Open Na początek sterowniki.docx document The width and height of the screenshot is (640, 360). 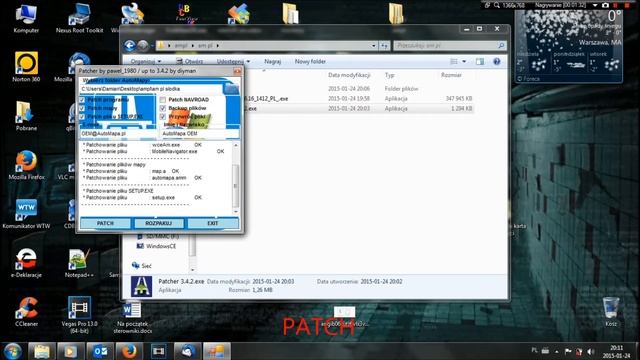click(x=132, y=318)
